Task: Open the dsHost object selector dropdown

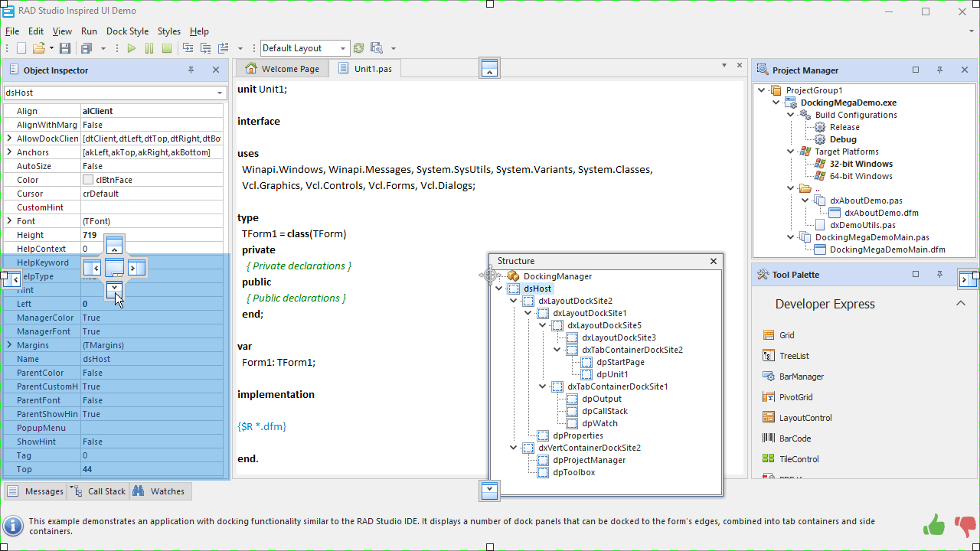Action: click(220, 93)
